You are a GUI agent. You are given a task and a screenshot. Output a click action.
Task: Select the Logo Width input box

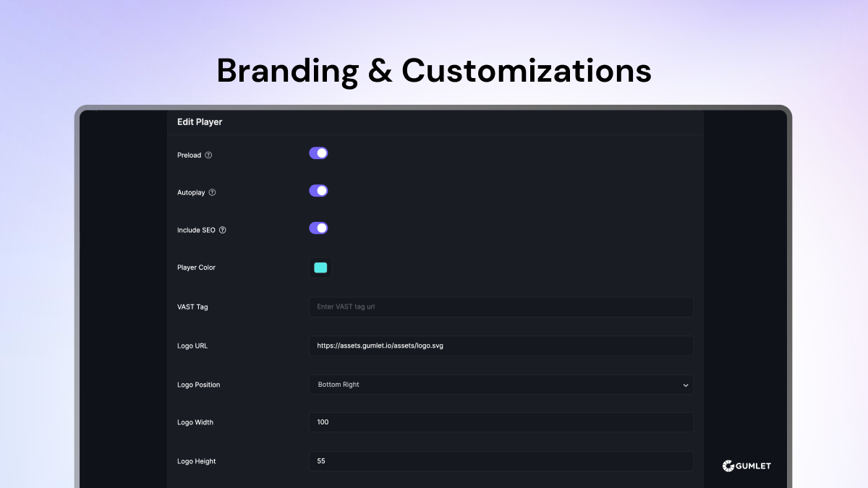pos(501,422)
